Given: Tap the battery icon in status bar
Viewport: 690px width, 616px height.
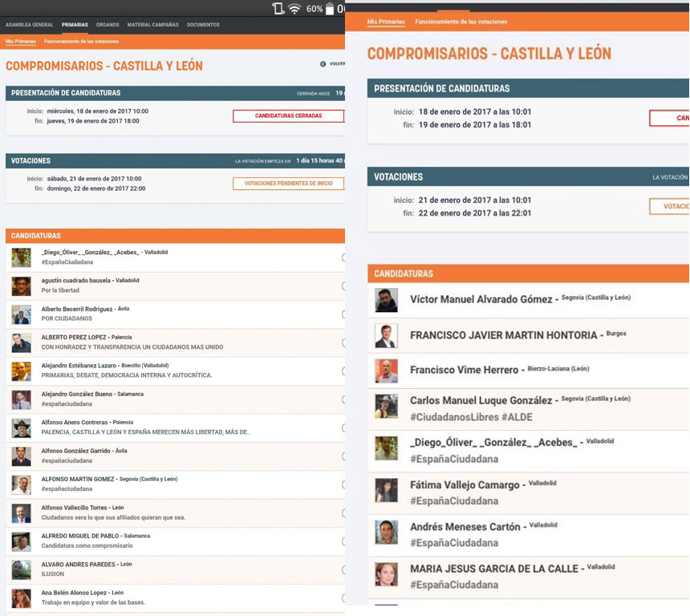Looking at the screenshot, I should [x=329, y=9].
